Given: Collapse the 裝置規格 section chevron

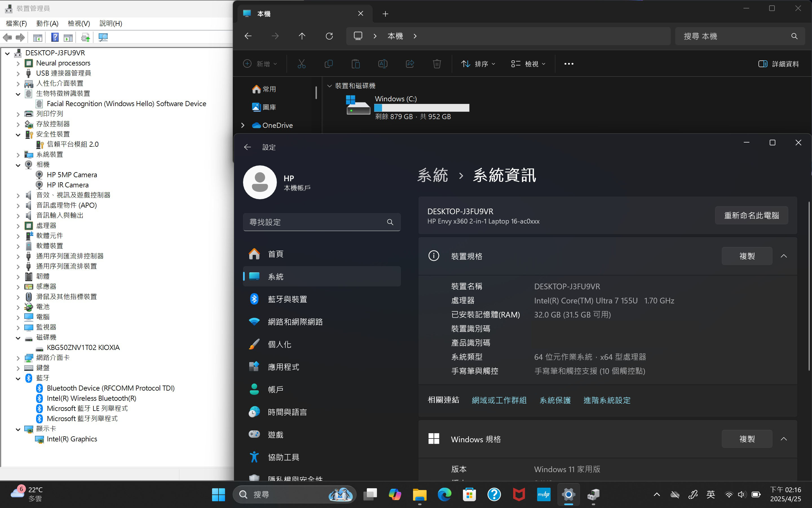Looking at the screenshot, I should (x=784, y=256).
